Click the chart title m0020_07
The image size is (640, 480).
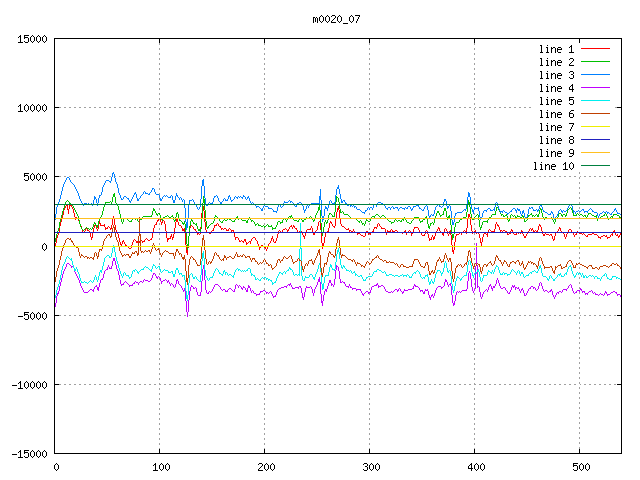click(336, 19)
